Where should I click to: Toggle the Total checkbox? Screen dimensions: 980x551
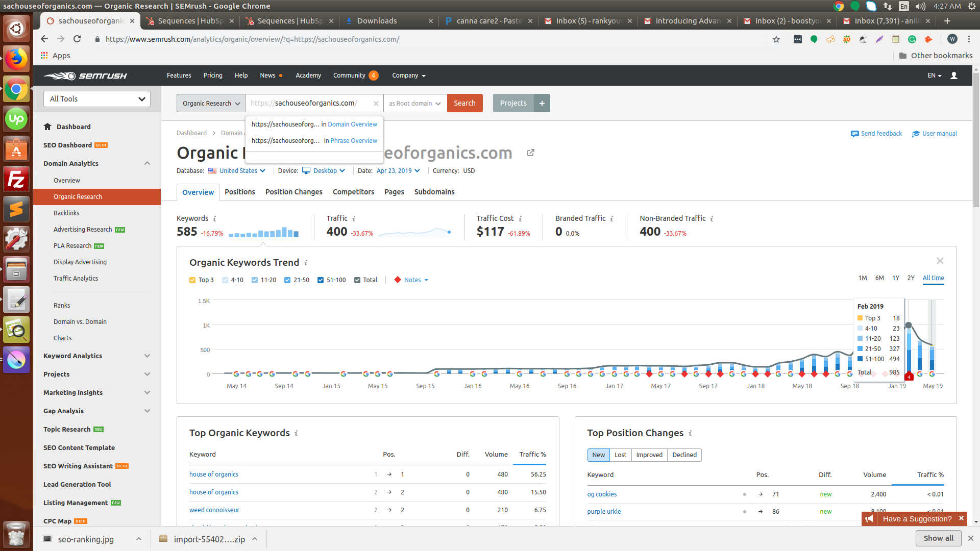click(357, 280)
